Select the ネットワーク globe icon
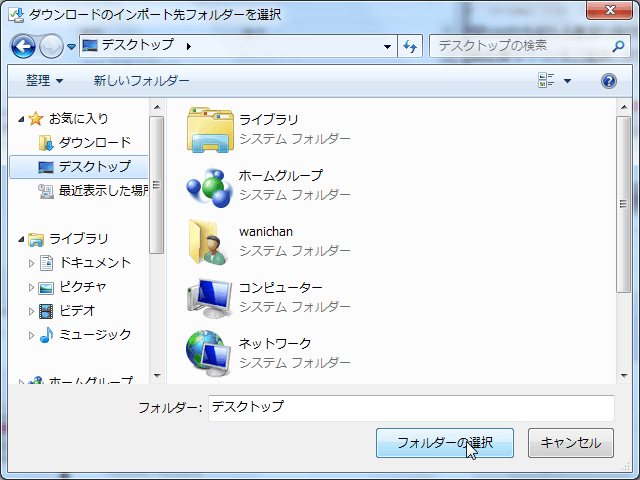 pyautogui.click(x=209, y=353)
